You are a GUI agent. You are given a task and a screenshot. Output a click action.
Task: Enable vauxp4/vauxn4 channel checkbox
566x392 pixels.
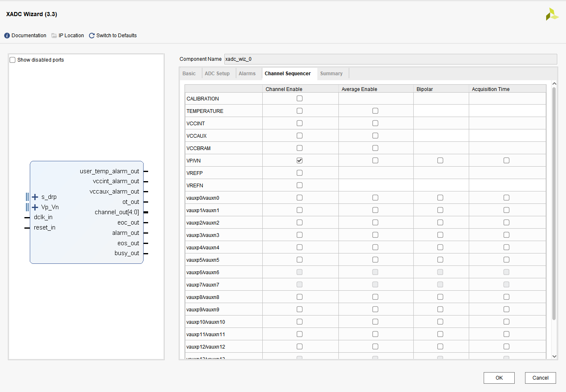pyautogui.click(x=300, y=247)
